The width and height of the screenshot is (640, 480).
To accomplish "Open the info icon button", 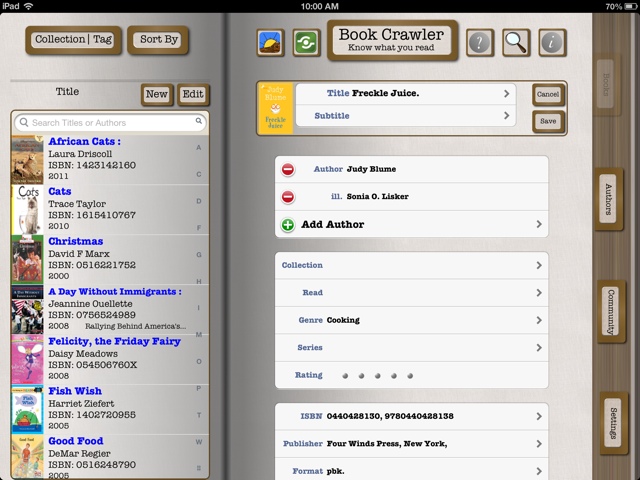I will pyautogui.click(x=552, y=42).
